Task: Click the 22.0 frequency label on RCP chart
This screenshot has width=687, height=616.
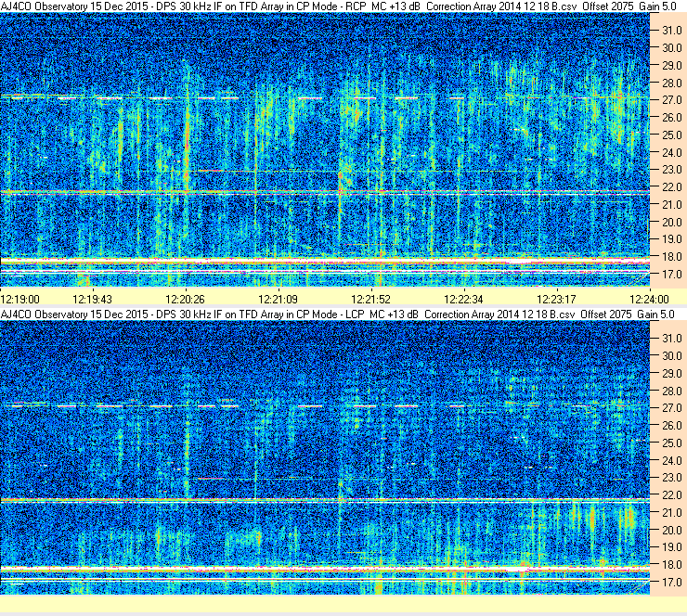Action: [671, 187]
